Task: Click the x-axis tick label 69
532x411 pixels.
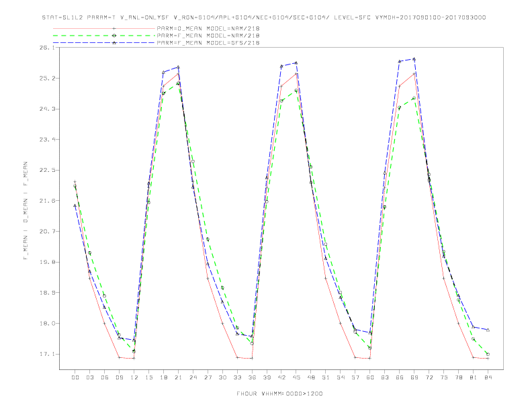Action: click(414, 377)
